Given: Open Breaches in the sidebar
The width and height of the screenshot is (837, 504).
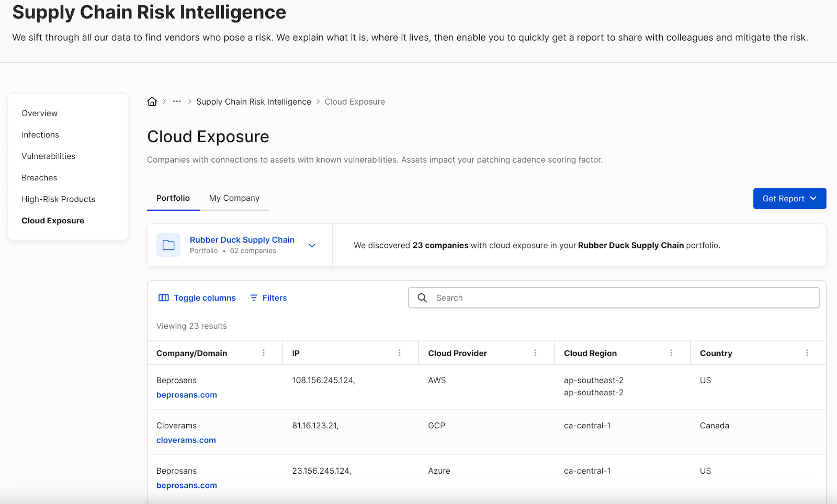Looking at the screenshot, I should coord(39,178).
